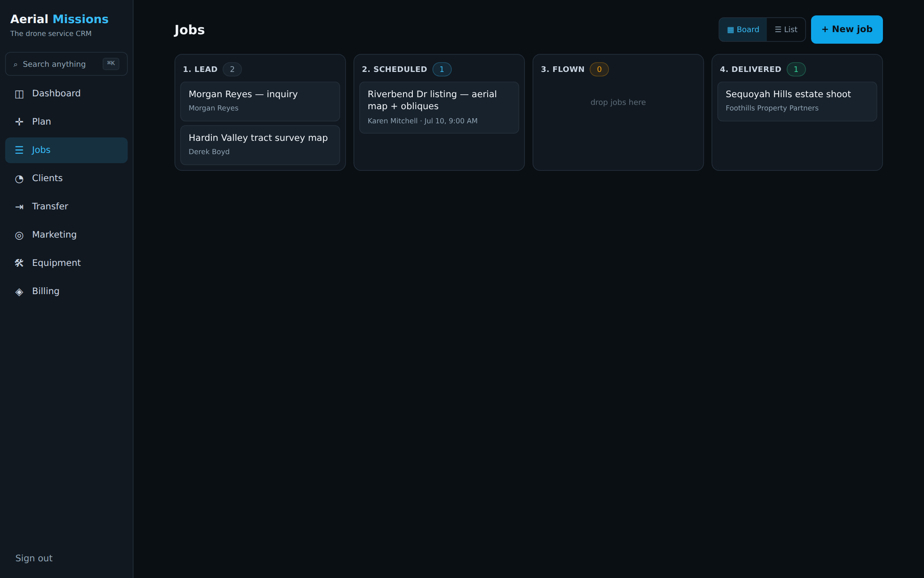Open the Clients section
Screen dimensions: 924x578
point(66,178)
